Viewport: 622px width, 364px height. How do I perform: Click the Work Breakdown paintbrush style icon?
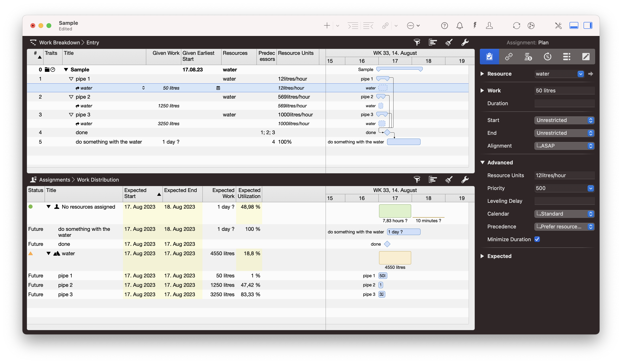tap(449, 42)
